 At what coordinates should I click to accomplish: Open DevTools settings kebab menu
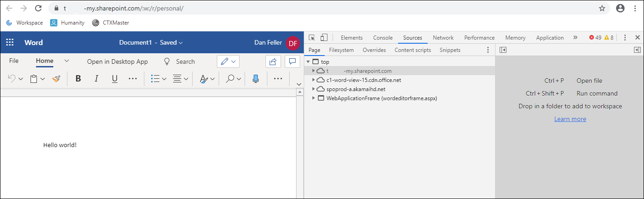coord(625,38)
